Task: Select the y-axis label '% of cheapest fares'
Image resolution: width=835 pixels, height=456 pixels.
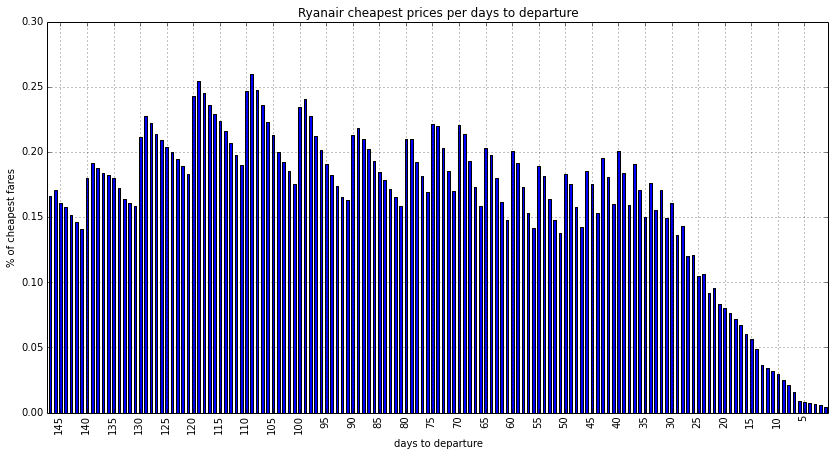Action: 11,218
